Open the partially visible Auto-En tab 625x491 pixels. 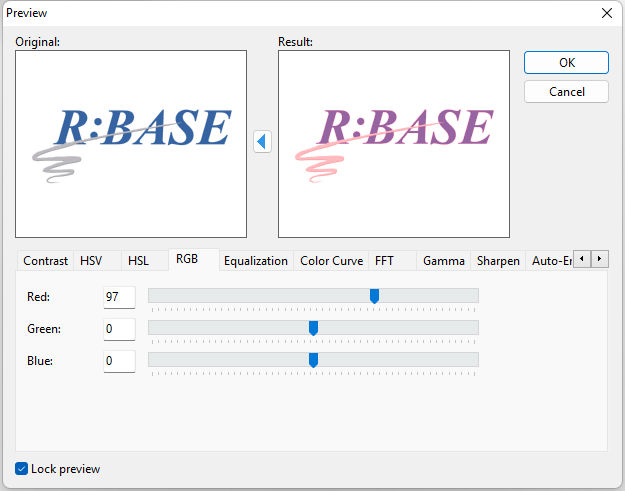[550, 261]
